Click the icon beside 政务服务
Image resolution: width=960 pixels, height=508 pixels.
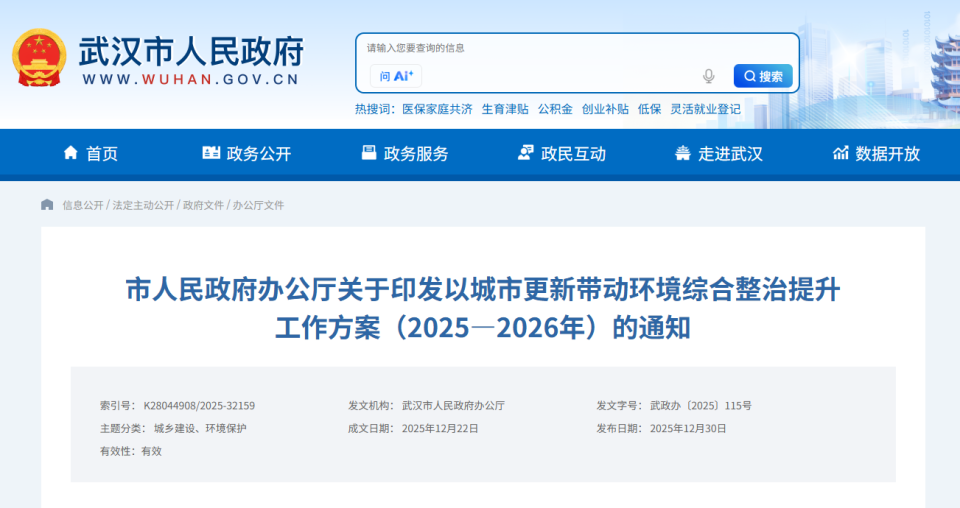(369, 153)
